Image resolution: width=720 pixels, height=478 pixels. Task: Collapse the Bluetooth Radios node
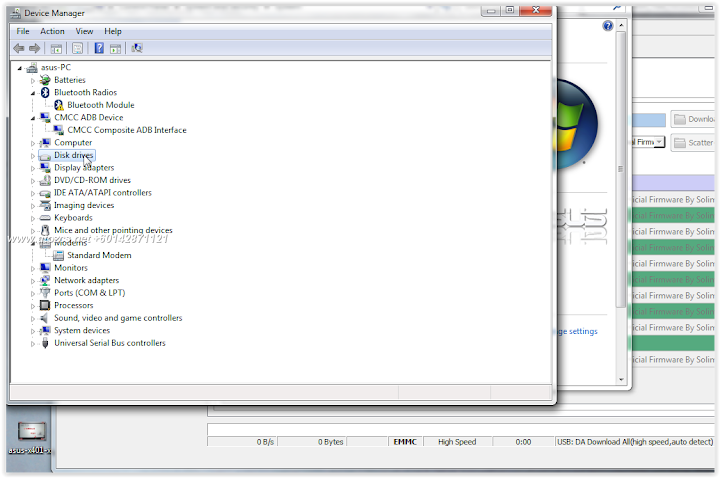point(33,93)
